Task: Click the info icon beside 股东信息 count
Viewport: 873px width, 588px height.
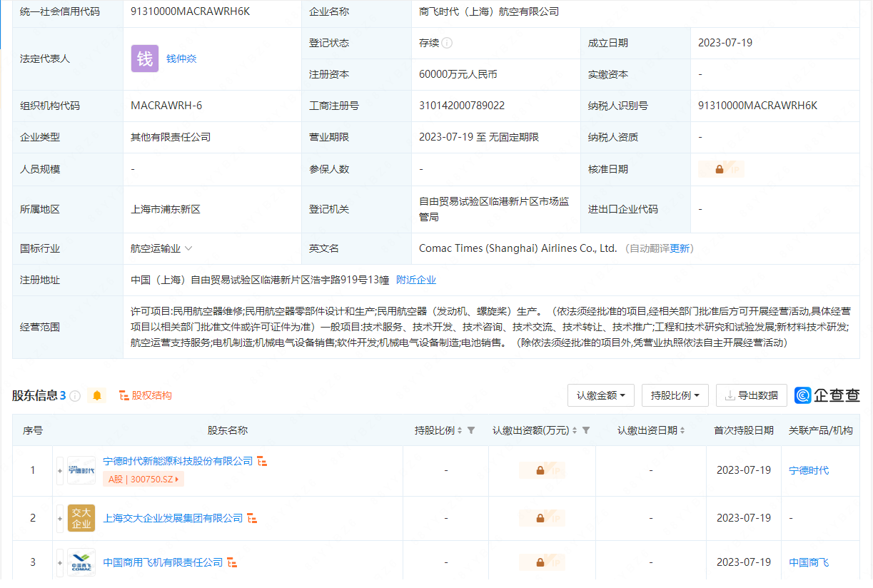Action: tap(75, 396)
